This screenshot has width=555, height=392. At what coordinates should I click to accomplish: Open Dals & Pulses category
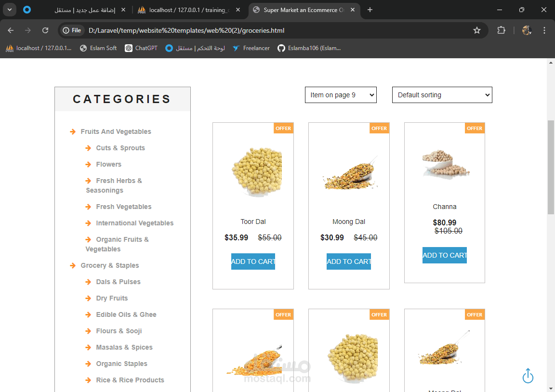[118, 282]
